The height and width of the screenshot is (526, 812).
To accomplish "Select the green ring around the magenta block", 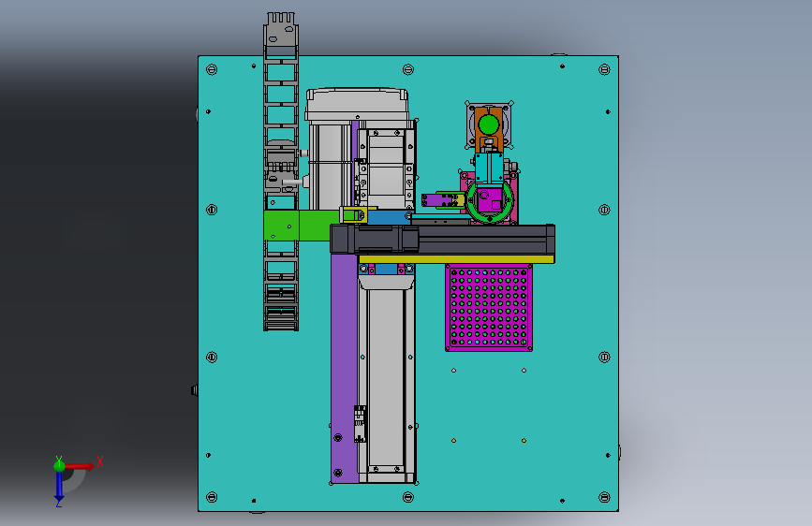I will coord(490,202).
